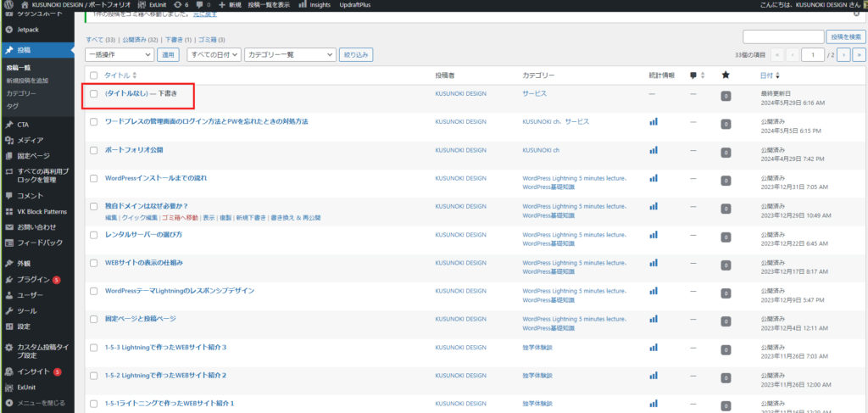Open the カテゴリー一覧 category dropdown
This screenshot has width=868, height=413.
click(x=290, y=55)
